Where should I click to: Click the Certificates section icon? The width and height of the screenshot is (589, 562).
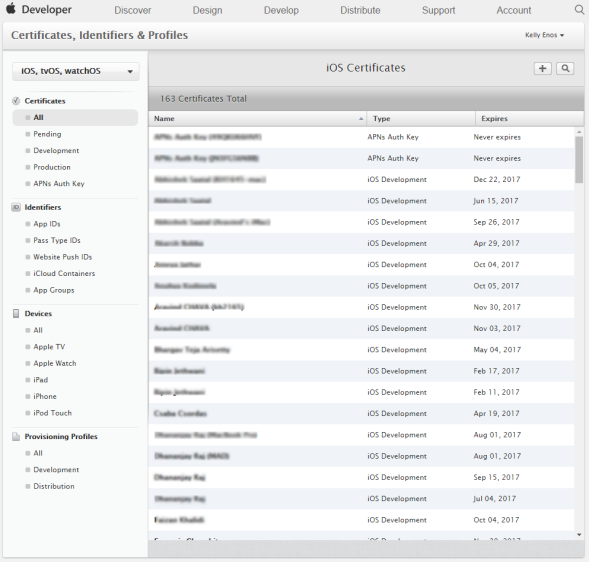[x=16, y=101]
